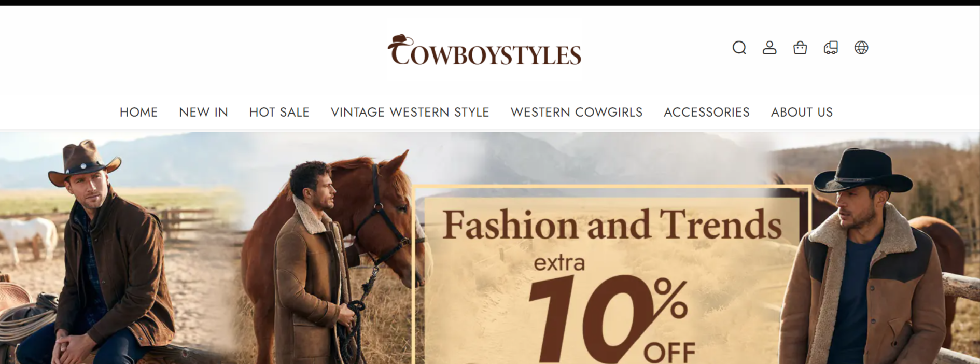Open the NEW IN menu item
Image resolution: width=980 pixels, height=364 pixels.
tap(203, 112)
